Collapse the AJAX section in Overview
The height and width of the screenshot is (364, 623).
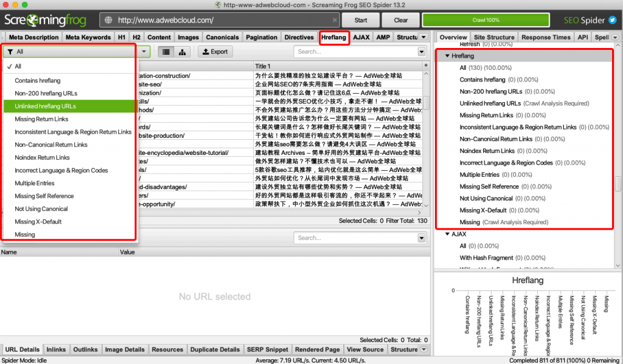(447, 234)
